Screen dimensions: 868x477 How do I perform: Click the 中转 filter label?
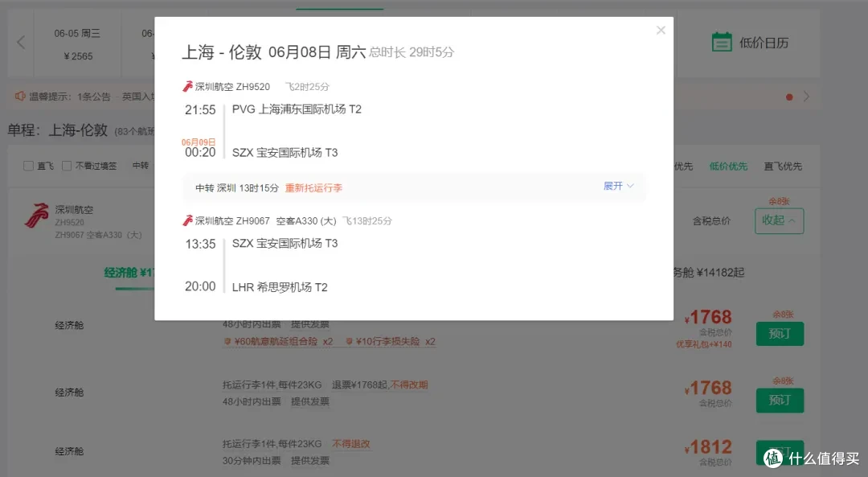(141, 166)
